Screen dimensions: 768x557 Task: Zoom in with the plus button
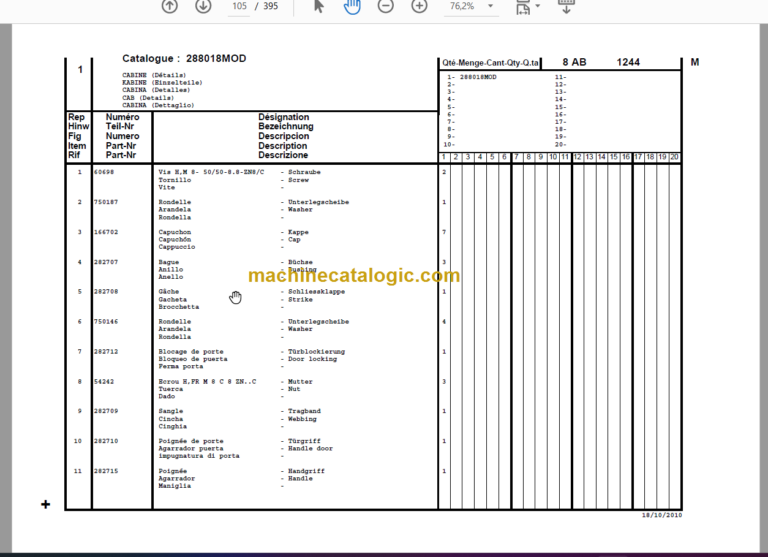pos(419,6)
